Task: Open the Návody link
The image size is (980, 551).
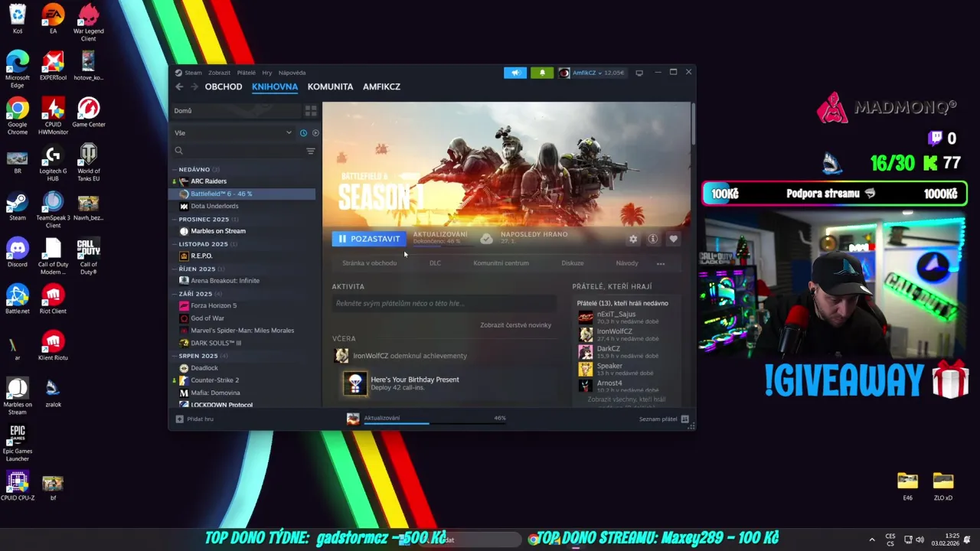Action: pos(627,263)
